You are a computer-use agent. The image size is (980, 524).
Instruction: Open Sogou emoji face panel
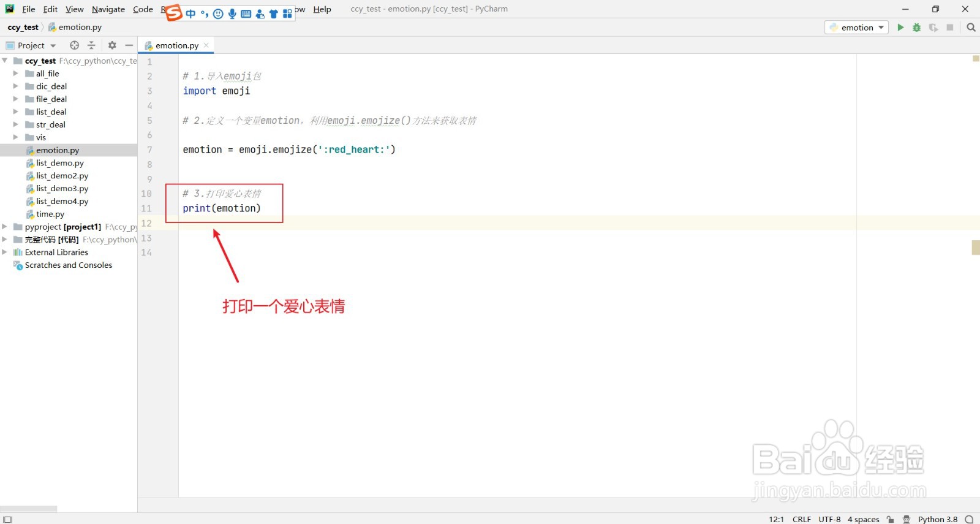pos(218,13)
